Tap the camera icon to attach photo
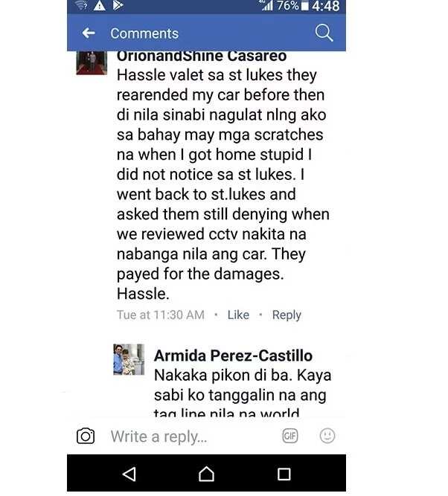The width and height of the screenshot is (448, 496). pyautogui.click(x=86, y=437)
